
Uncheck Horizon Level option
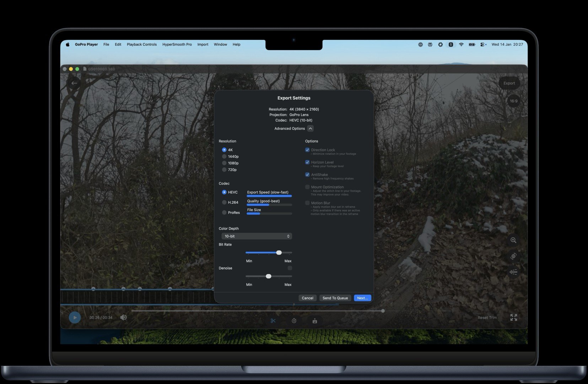[307, 162]
